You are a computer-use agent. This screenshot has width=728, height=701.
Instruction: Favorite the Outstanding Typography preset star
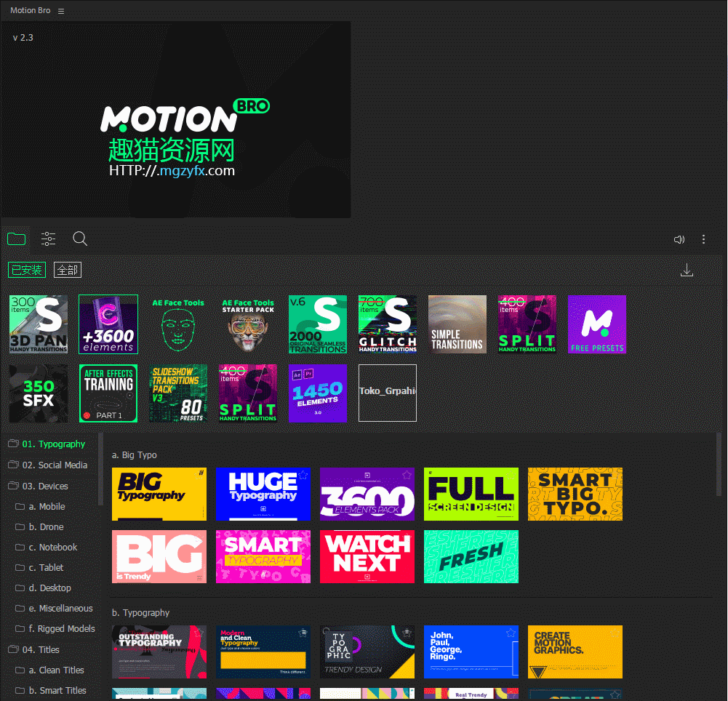coord(199,633)
